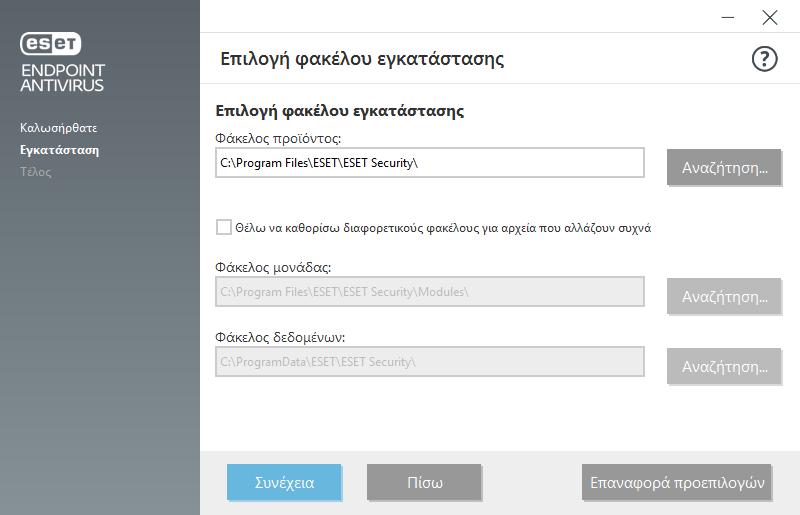Viewport: 800px width, 515px height.
Task: Click the checkbox label about frequently changing files
Action: pyautogui.click(x=443, y=228)
